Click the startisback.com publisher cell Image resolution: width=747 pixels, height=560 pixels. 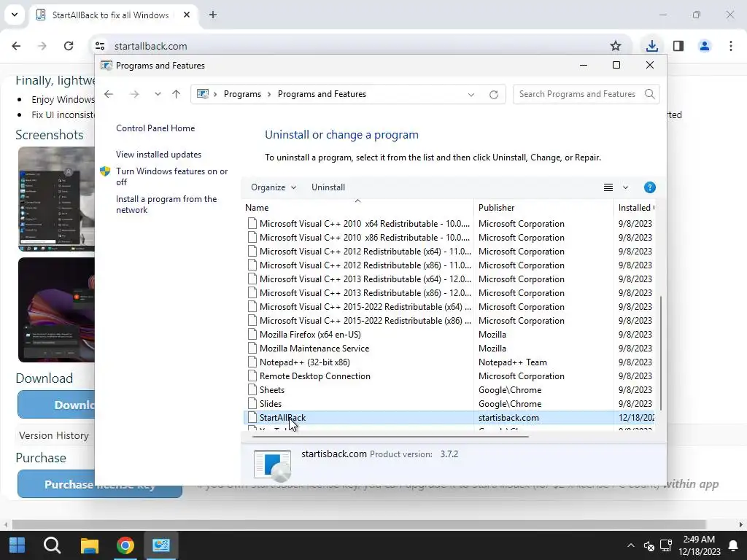pos(508,418)
